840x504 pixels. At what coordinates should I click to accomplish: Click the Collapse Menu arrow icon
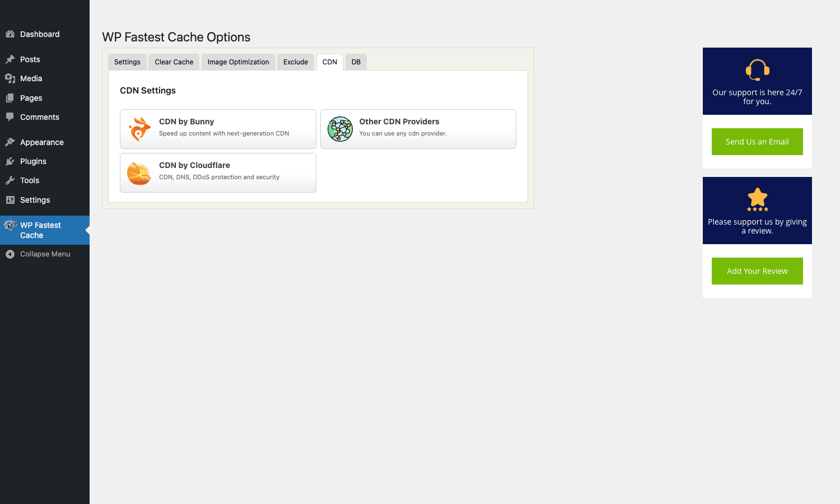10,254
